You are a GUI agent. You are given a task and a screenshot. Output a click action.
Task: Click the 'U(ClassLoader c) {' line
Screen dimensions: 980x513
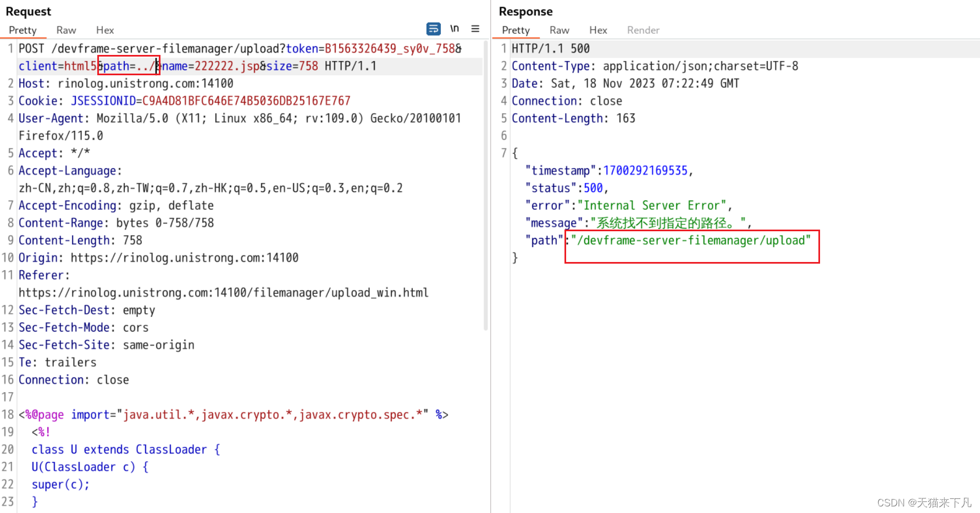(x=90, y=467)
